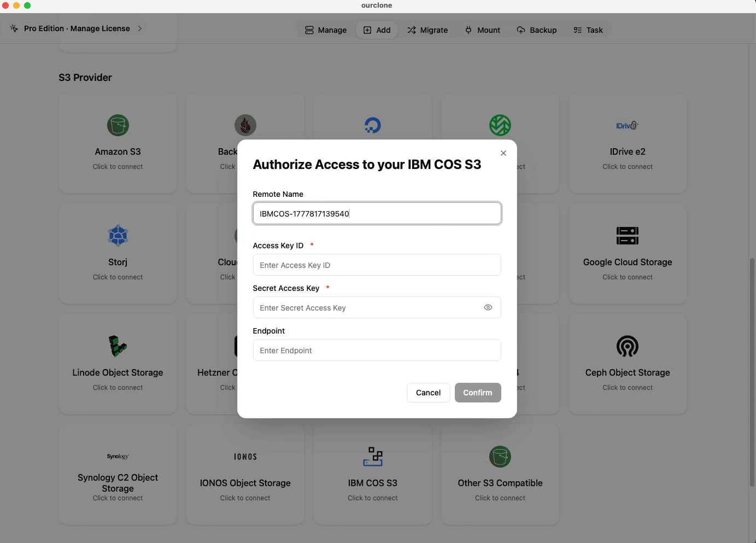This screenshot has width=756, height=543.
Task: Click the vertical scrollbar on the right
Action: click(752, 372)
